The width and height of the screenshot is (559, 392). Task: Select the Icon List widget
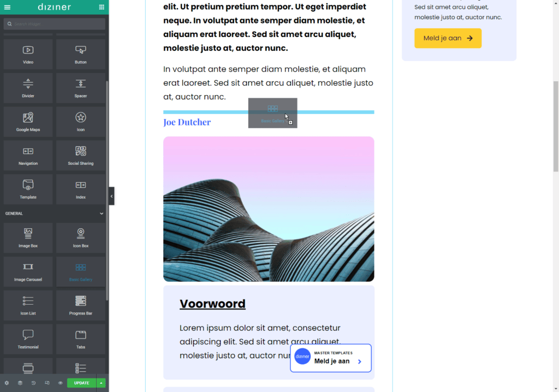pos(28,305)
